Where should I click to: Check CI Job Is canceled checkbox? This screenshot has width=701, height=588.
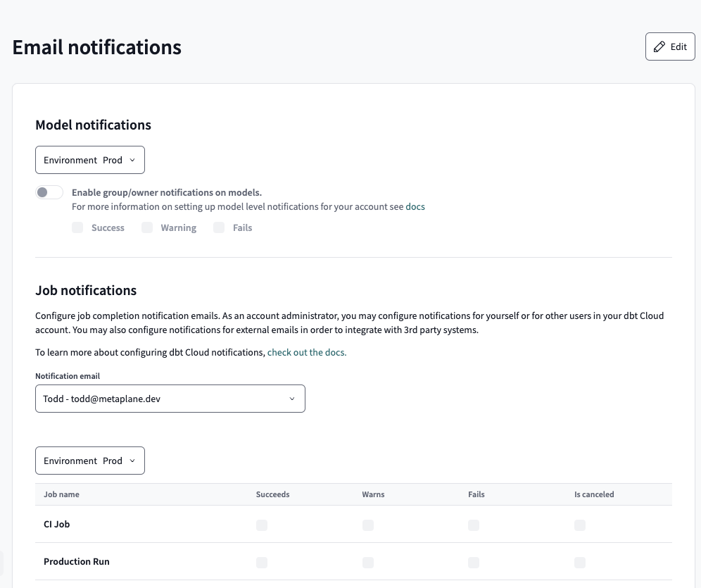tap(580, 525)
